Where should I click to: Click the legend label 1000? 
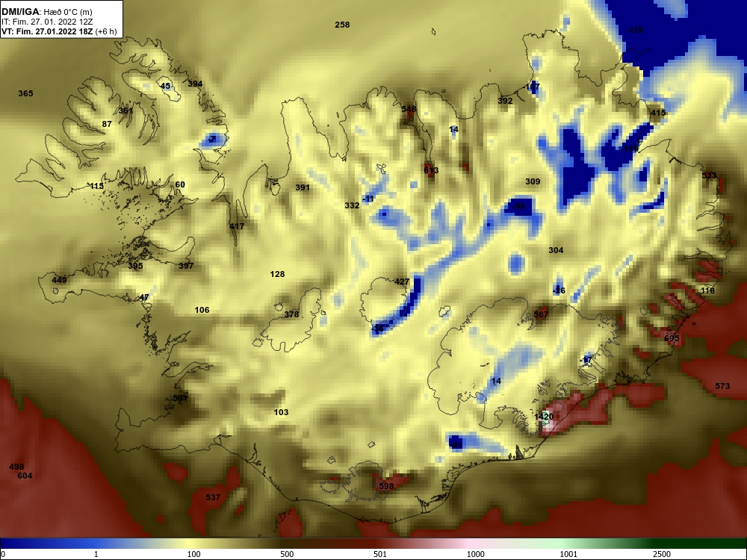click(475, 554)
